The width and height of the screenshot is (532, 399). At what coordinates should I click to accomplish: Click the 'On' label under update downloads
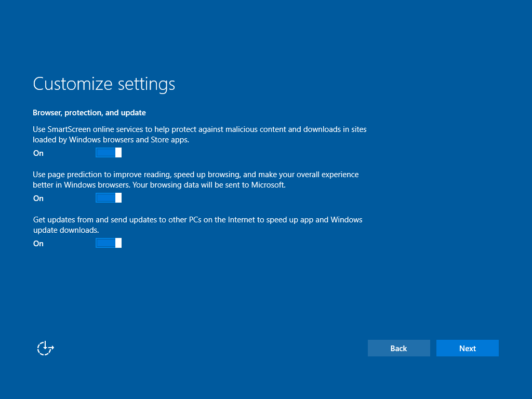click(38, 243)
